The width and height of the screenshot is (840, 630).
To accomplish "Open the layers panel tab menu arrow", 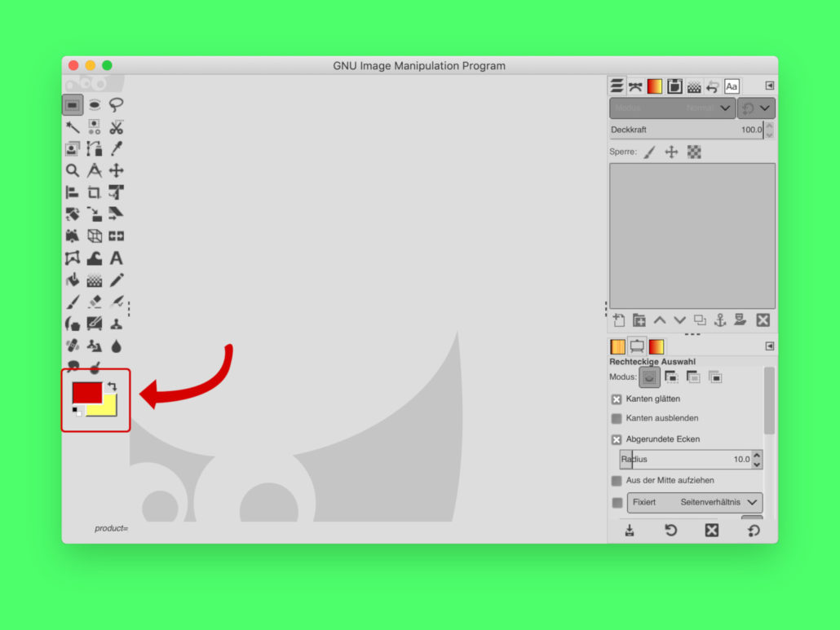I will tap(769, 86).
